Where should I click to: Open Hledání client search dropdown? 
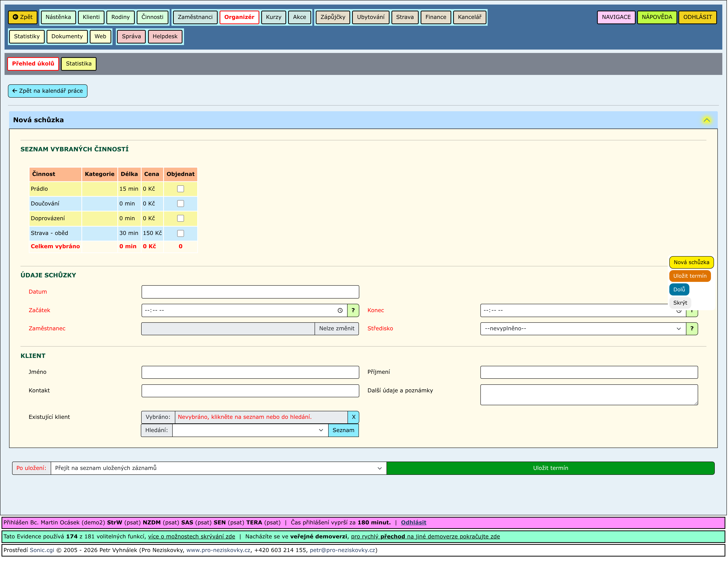pos(250,430)
